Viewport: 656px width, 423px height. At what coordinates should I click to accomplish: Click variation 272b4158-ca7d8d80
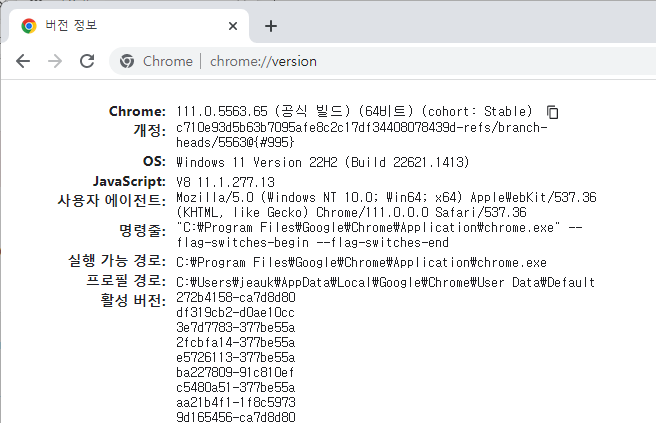click(236, 297)
